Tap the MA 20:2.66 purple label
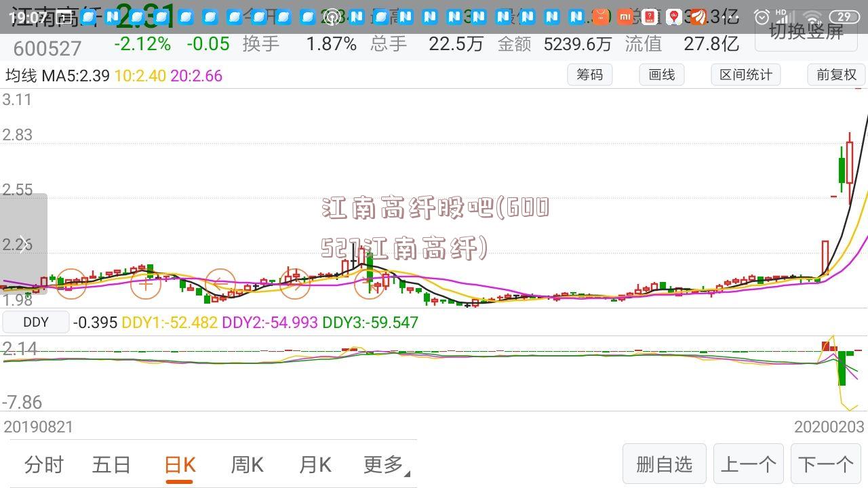 [x=197, y=76]
